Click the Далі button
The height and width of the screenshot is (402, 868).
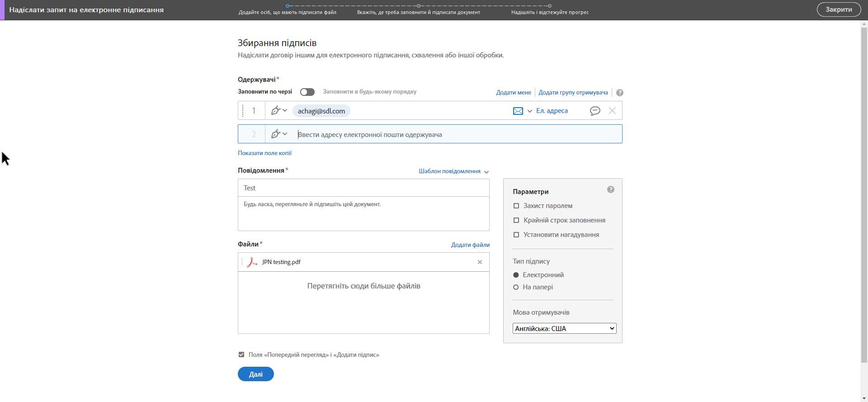pyautogui.click(x=256, y=374)
